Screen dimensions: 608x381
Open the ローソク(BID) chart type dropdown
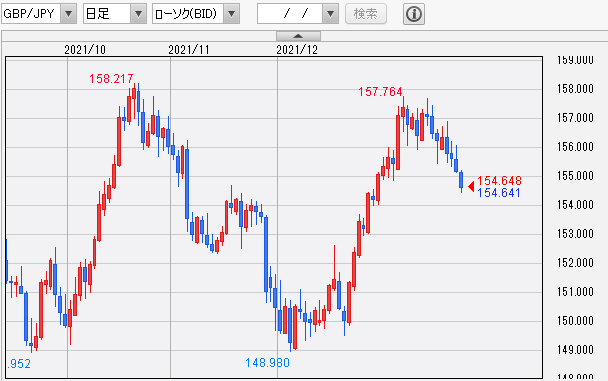[x=231, y=14]
